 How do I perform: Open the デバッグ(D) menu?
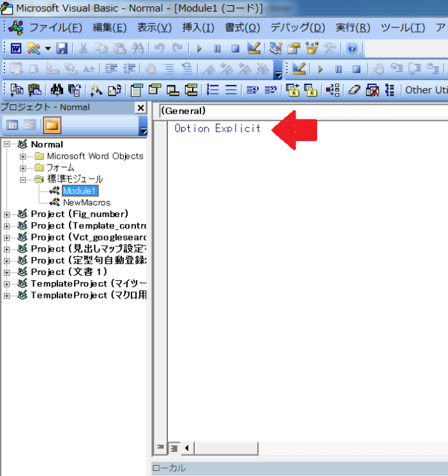click(x=297, y=27)
